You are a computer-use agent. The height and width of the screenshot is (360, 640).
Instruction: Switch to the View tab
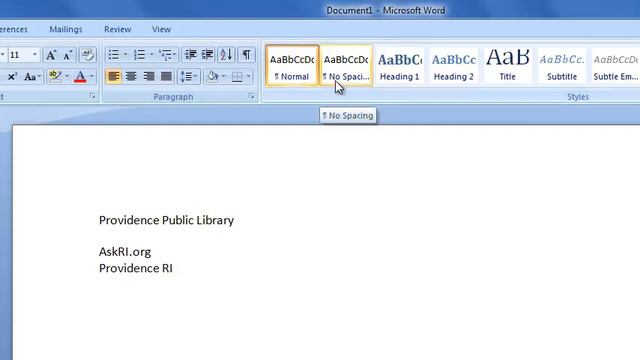pyautogui.click(x=161, y=29)
